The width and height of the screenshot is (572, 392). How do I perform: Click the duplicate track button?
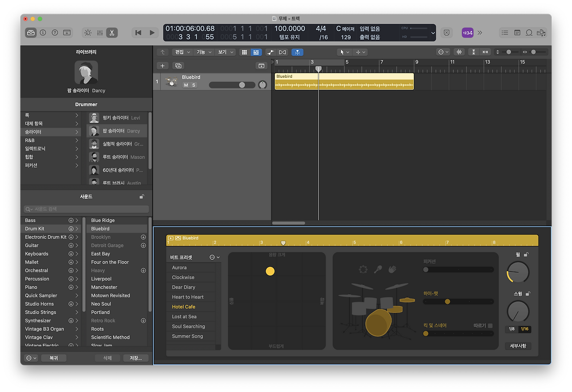[178, 66]
